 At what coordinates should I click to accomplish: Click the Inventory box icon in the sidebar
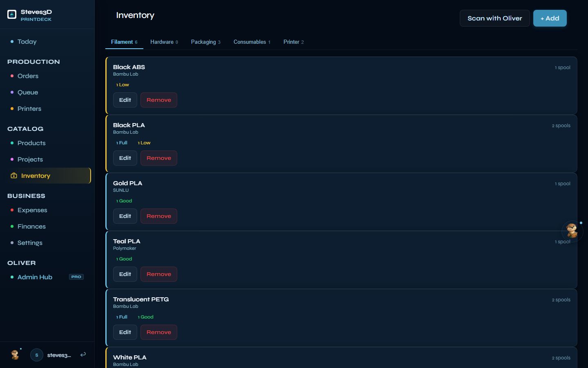click(14, 175)
